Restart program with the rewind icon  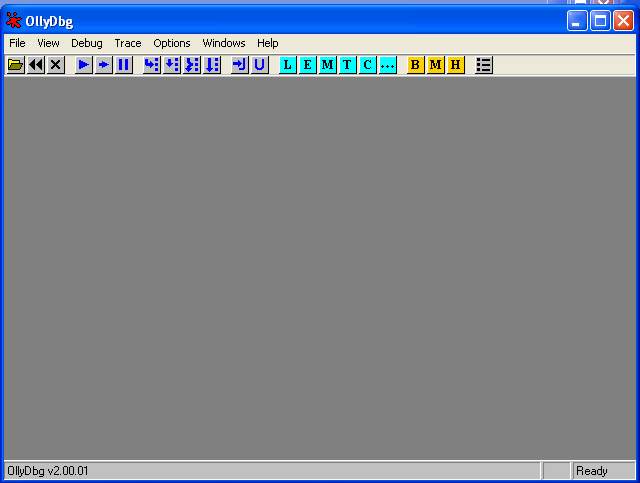pos(36,65)
